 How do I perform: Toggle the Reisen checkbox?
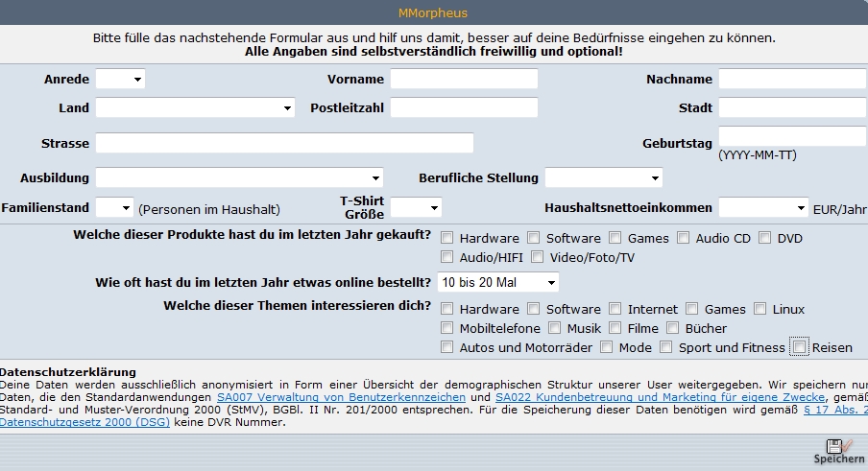point(799,347)
